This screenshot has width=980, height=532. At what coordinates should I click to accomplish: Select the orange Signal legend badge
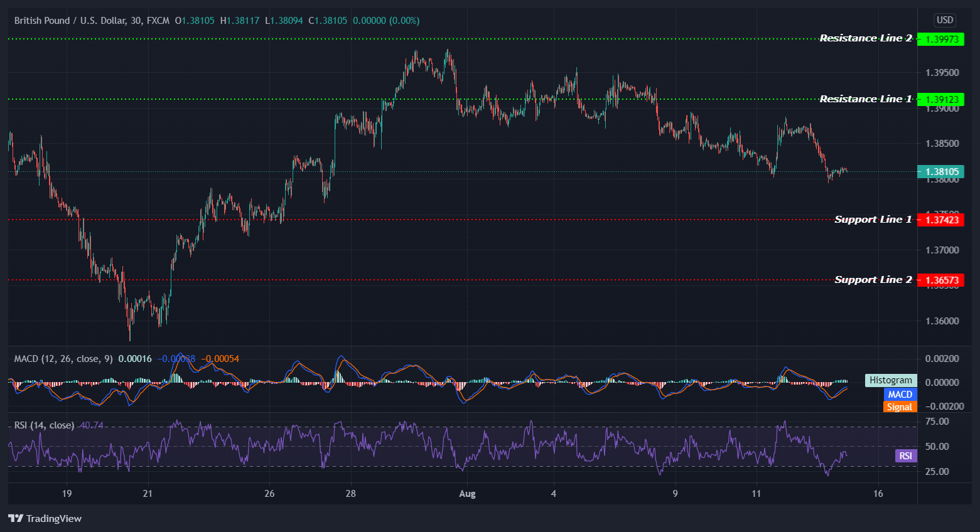coord(900,407)
